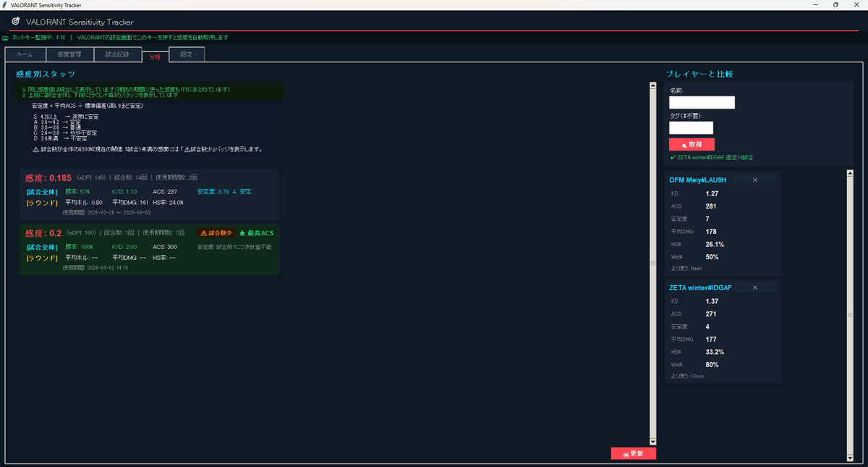The height and width of the screenshot is (467, 868).
Task: Click the 平均キル: 0.80 text
Action: click(x=84, y=203)
